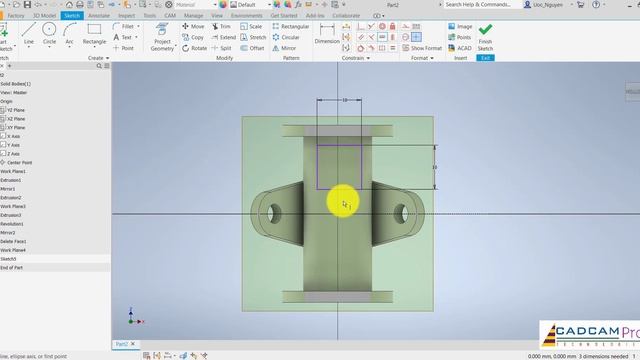Select the Split tool
640x360 pixels.
tap(222, 48)
